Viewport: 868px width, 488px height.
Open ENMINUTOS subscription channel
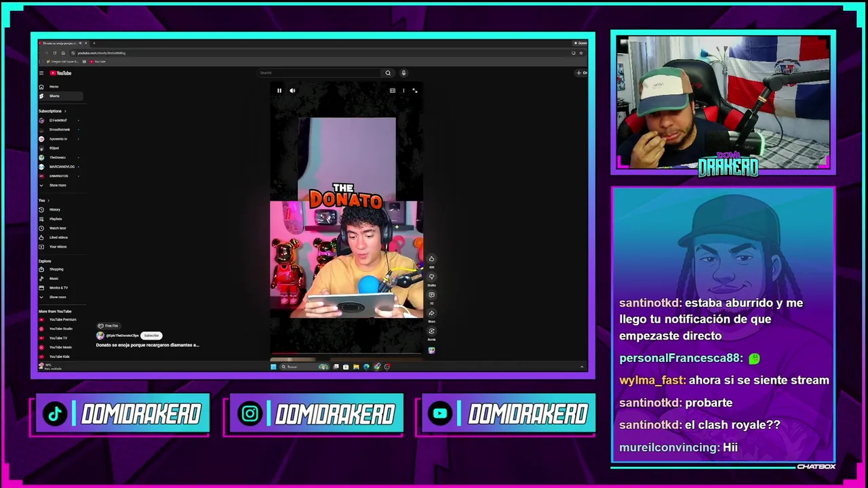tap(59, 176)
